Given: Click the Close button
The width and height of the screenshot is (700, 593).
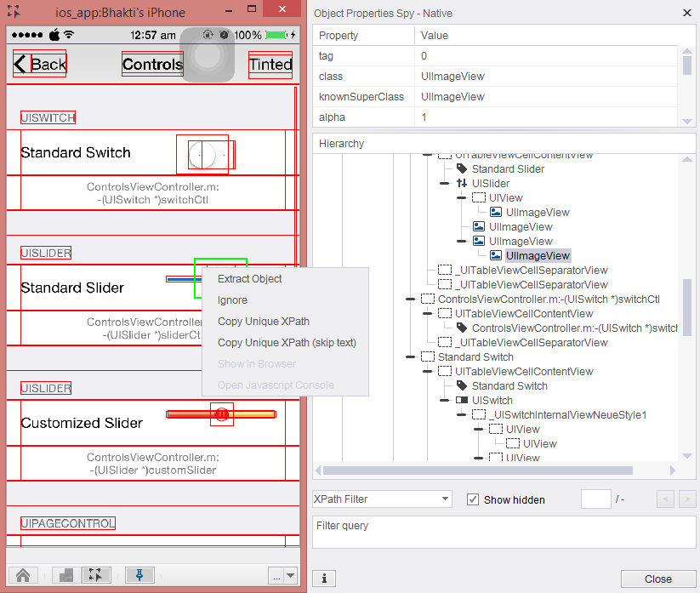Looking at the screenshot, I should [657, 579].
